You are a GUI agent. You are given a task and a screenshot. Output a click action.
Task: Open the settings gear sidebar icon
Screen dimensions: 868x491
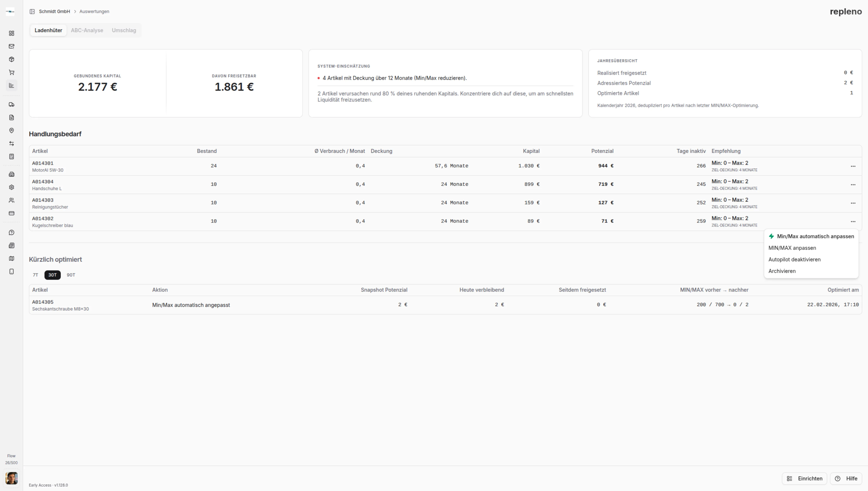11,187
